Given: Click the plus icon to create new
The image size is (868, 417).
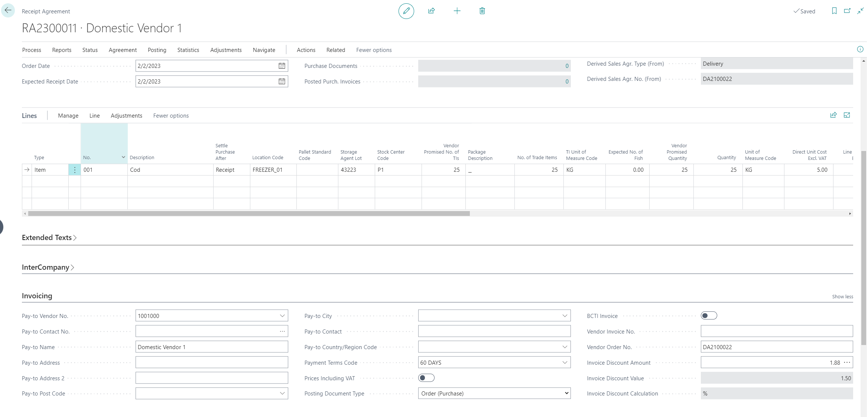Looking at the screenshot, I should [457, 11].
